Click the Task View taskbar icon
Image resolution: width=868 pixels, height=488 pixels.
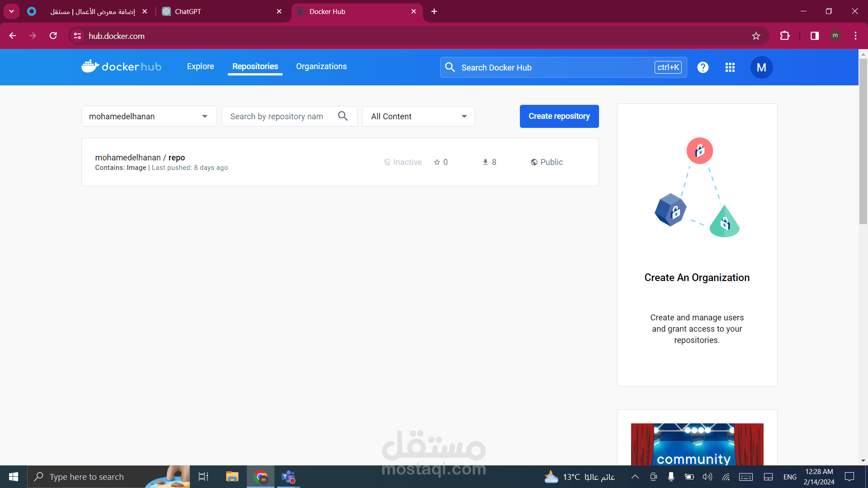(x=203, y=477)
